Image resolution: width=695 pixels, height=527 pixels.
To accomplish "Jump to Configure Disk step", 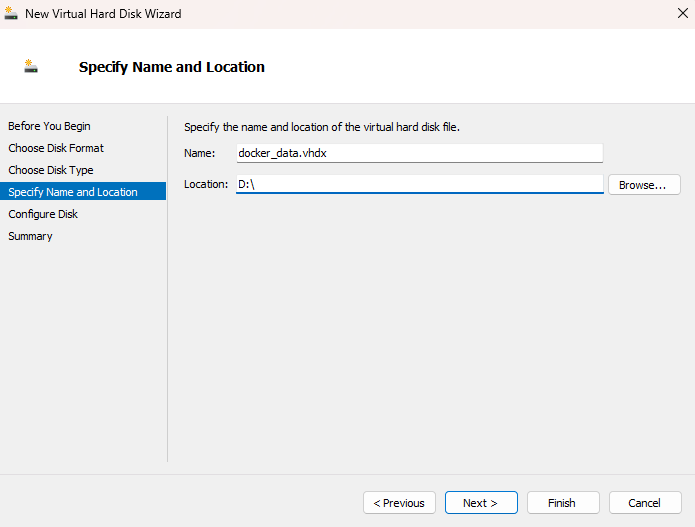I will point(43,214).
